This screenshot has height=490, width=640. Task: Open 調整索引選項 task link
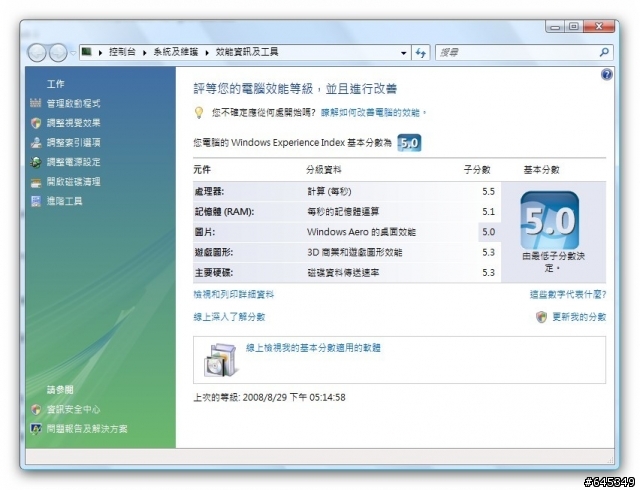coord(73,143)
